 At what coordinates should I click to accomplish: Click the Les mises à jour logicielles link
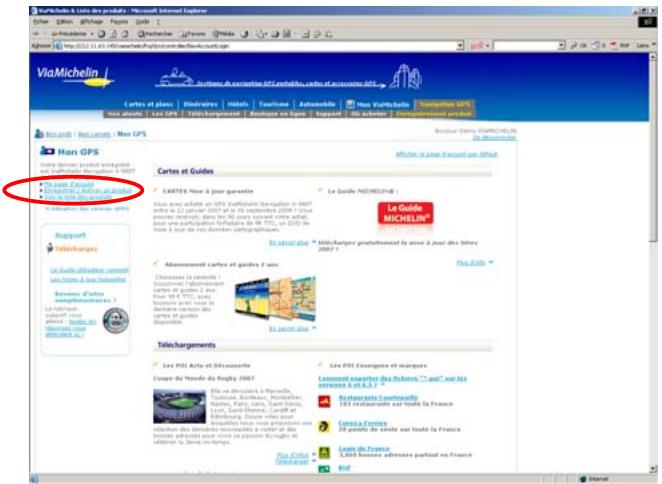(x=88, y=280)
